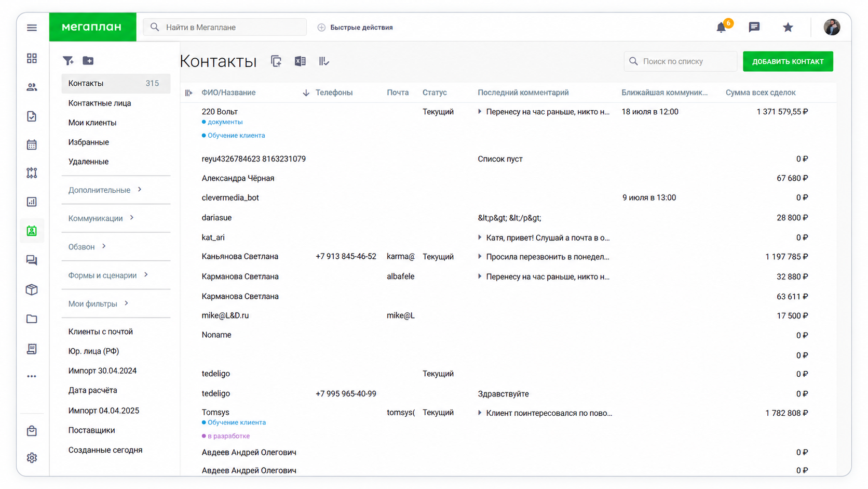
Task: Open the calendar icon in sidebar
Action: [x=32, y=144]
